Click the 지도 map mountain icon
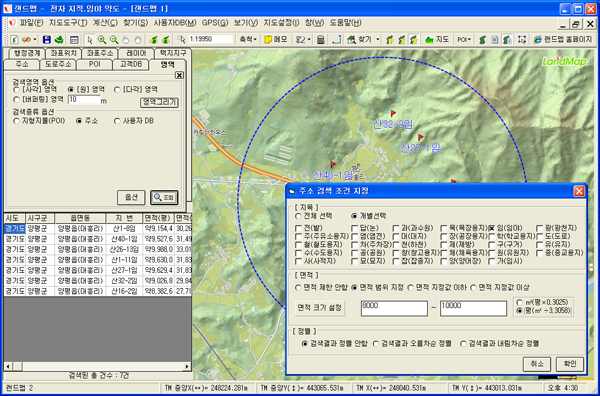Image resolution: width=600 pixels, height=396 pixels. tap(429, 40)
